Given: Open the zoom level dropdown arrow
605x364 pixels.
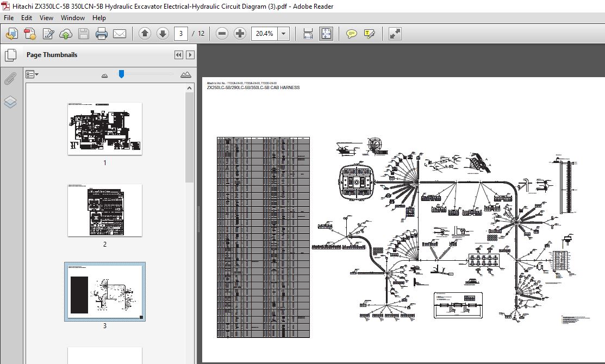Looking at the screenshot, I should (284, 34).
